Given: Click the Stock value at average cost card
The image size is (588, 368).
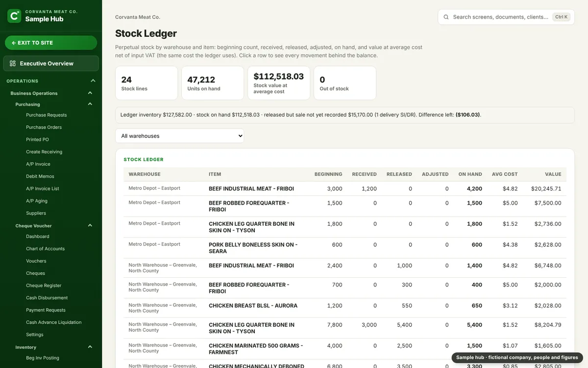Looking at the screenshot, I should [x=279, y=83].
